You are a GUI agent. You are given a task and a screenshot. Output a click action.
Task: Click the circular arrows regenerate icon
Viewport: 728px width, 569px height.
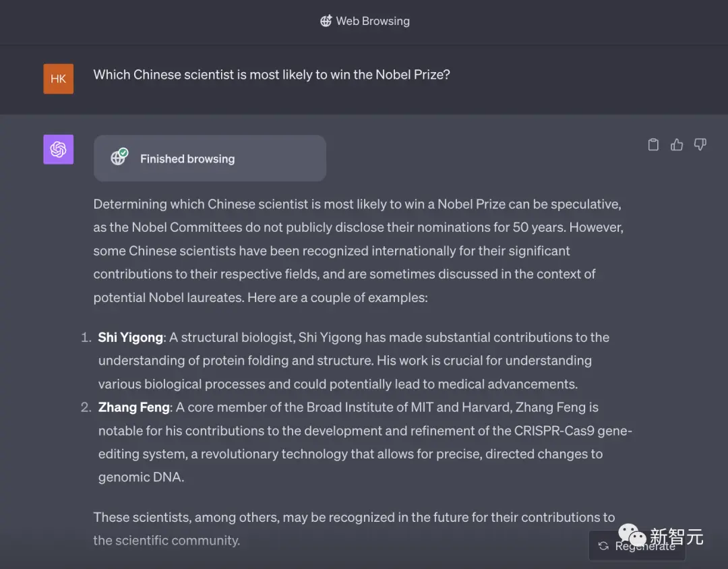[x=603, y=546]
